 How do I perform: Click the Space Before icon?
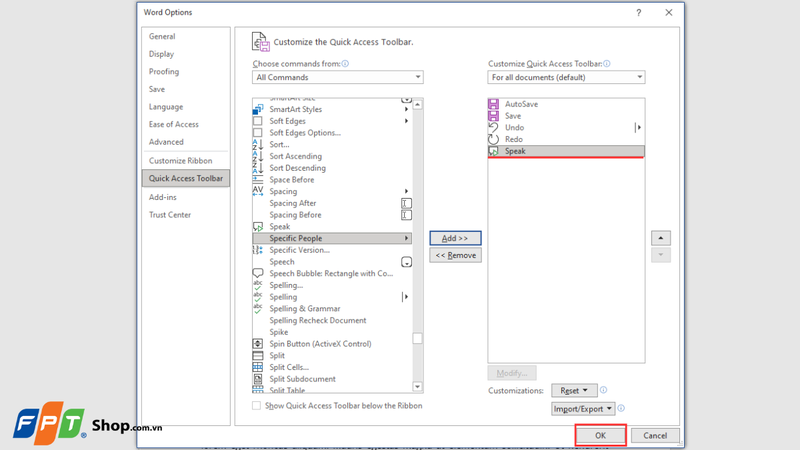pyautogui.click(x=258, y=180)
